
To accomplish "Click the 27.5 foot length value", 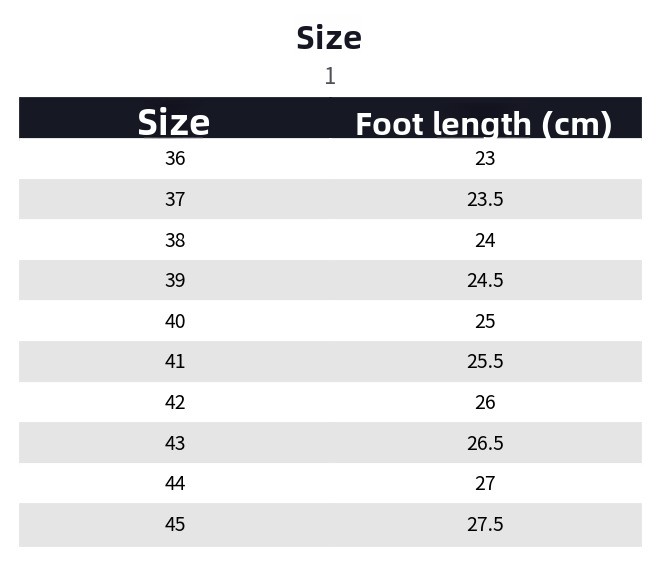I will (485, 524).
